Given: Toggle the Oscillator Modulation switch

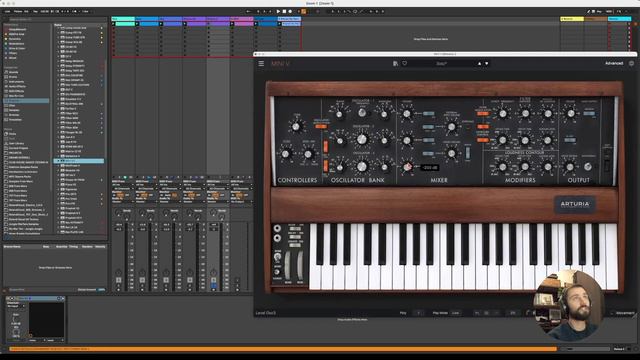Looking at the screenshot, I should (321, 127).
